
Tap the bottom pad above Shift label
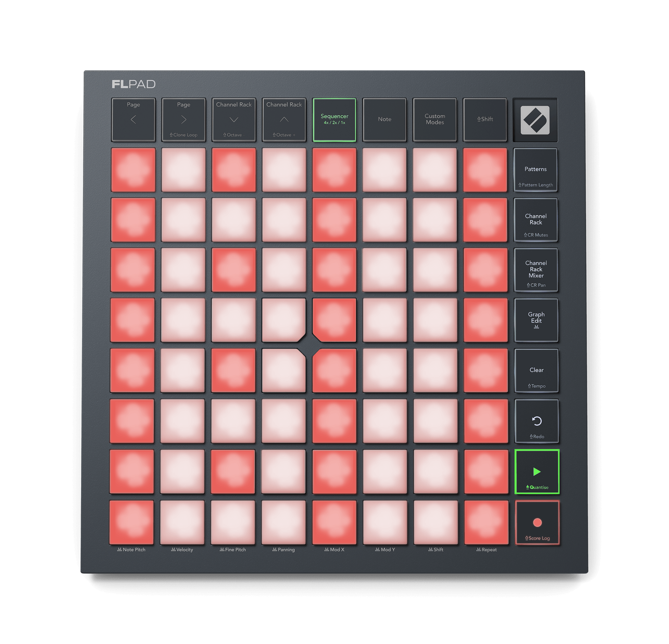436,522
